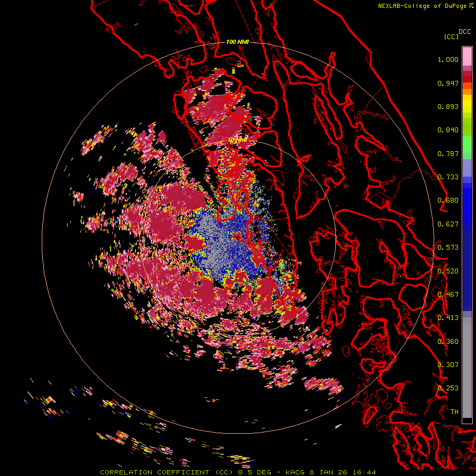476x476 pixels.
Task: Click the 0.520 scale value
Action: pyautogui.click(x=448, y=271)
